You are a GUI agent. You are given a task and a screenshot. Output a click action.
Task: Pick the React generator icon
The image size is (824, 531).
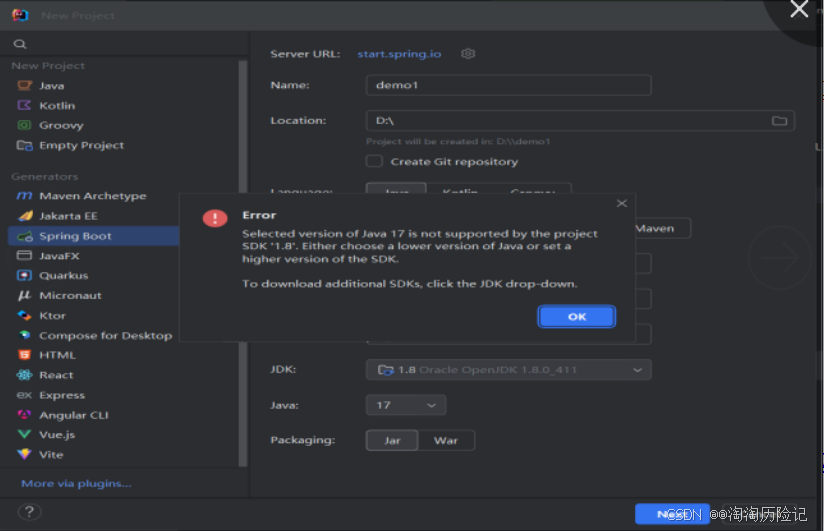click(x=24, y=375)
